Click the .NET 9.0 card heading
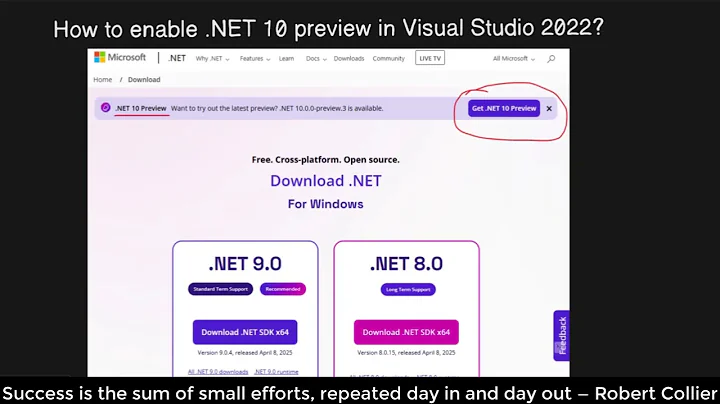The image size is (720, 404). (245, 264)
